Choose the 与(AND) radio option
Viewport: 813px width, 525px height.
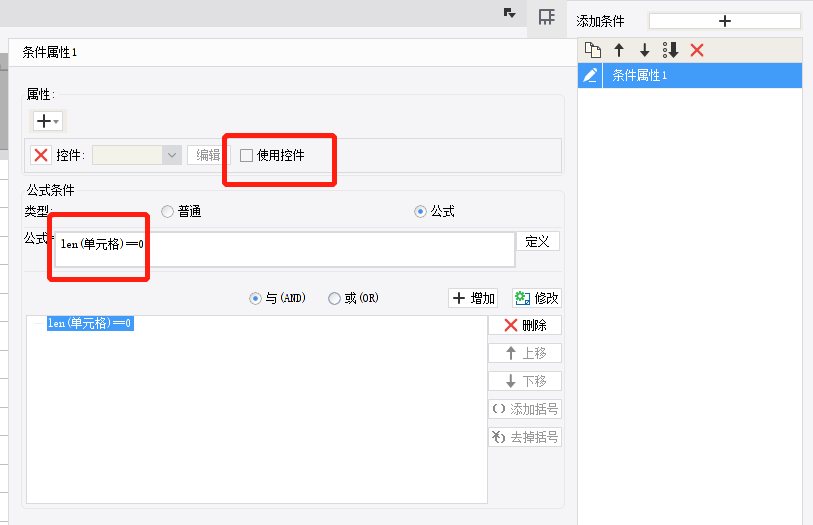tap(255, 299)
